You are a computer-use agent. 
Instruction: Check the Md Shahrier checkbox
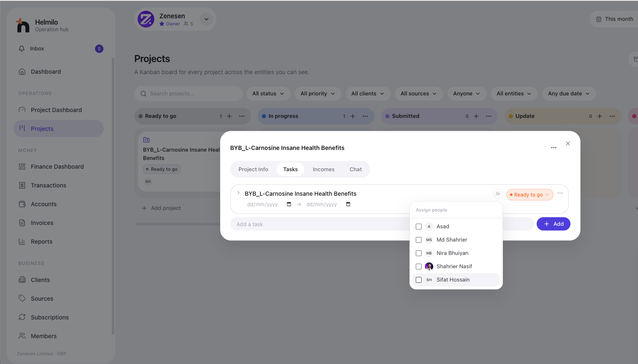pos(419,240)
